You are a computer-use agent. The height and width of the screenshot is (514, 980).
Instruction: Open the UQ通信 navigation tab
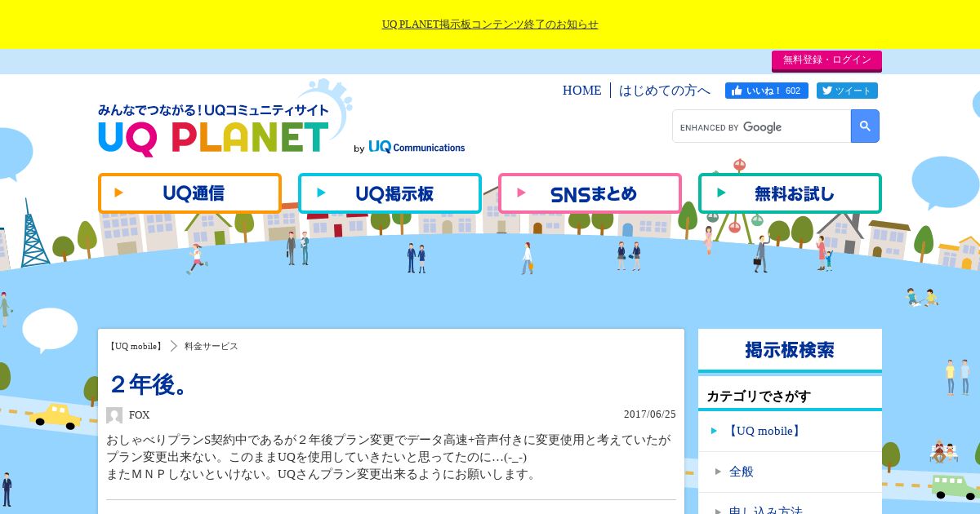click(x=189, y=193)
